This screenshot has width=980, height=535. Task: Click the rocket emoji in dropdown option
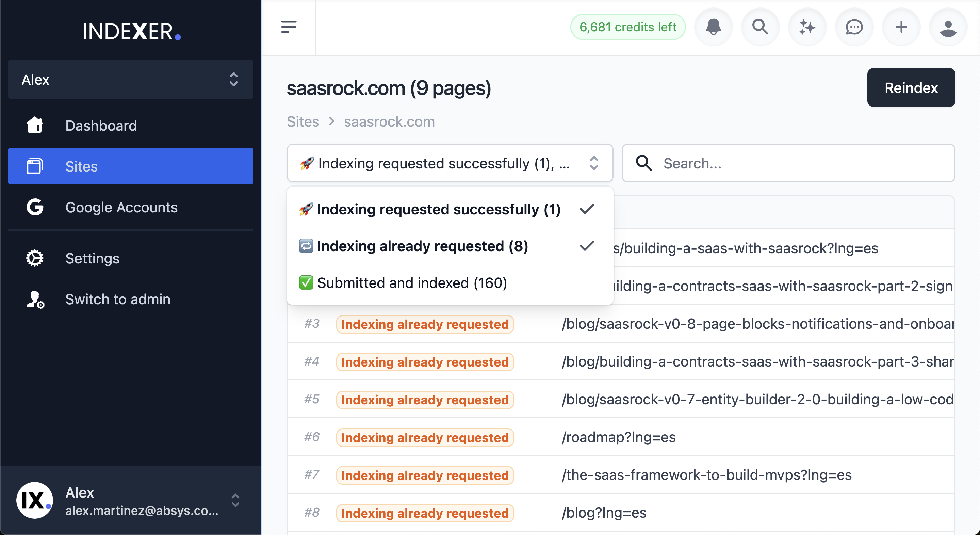pyautogui.click(x=306, y=209)
